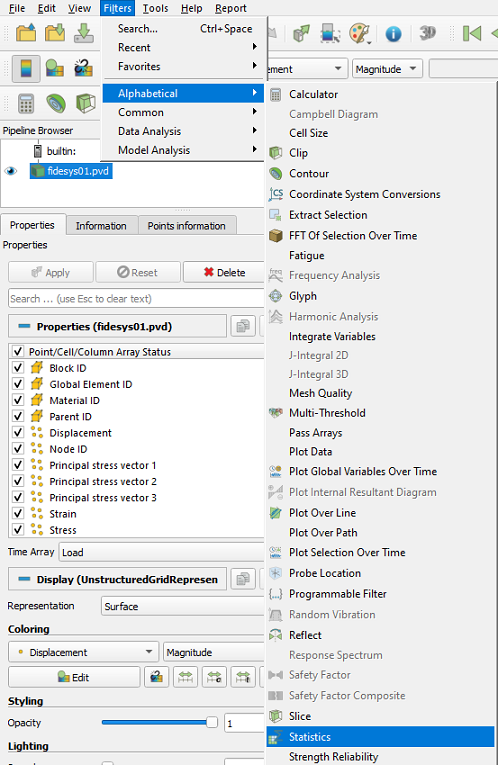Click the blue information icon in toolbar
The width and height of the screenshot is (498, 765).
pyautogui.click(x=393, y=34)
